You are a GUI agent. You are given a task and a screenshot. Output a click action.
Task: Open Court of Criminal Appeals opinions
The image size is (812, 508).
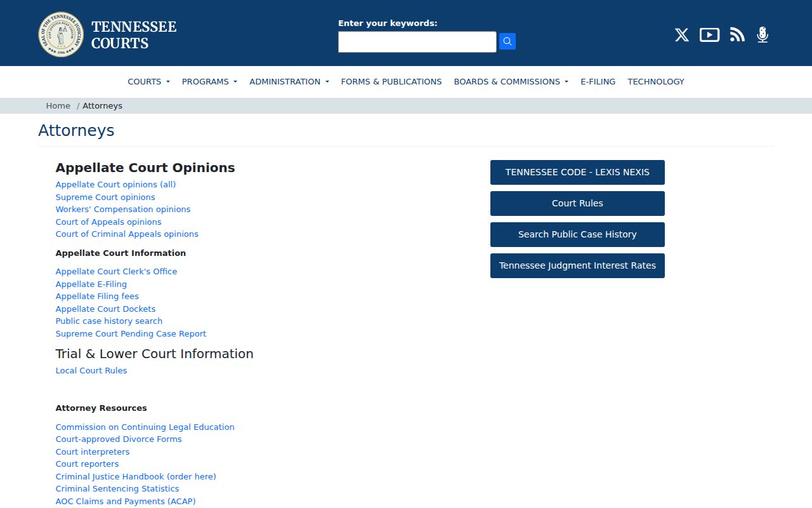(127, 234)
